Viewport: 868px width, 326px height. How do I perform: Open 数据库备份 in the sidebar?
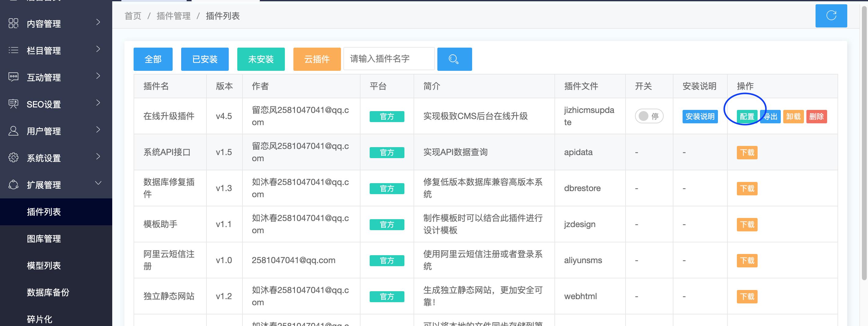tap(56, 292)
